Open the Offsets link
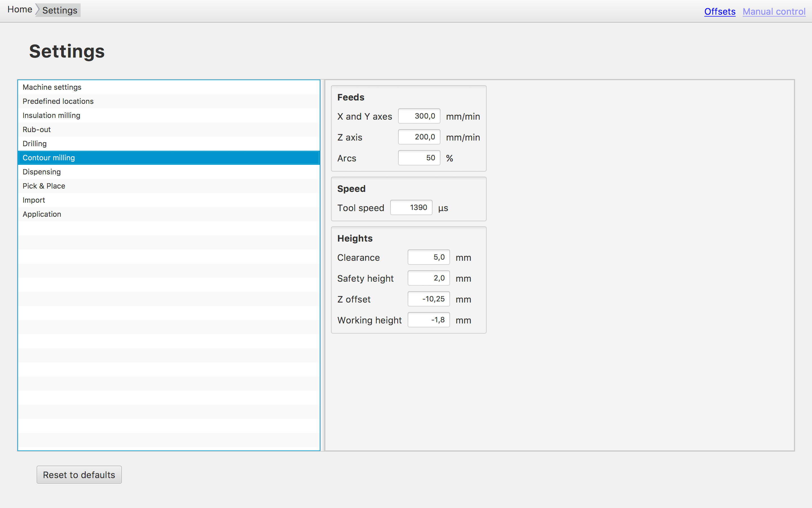 tap(720, 11)
